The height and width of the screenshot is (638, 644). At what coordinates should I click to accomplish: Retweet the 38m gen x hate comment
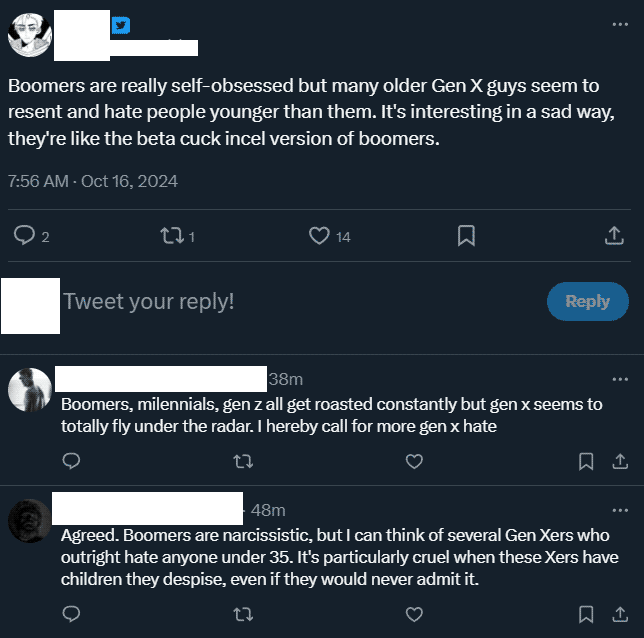point(242,461)
